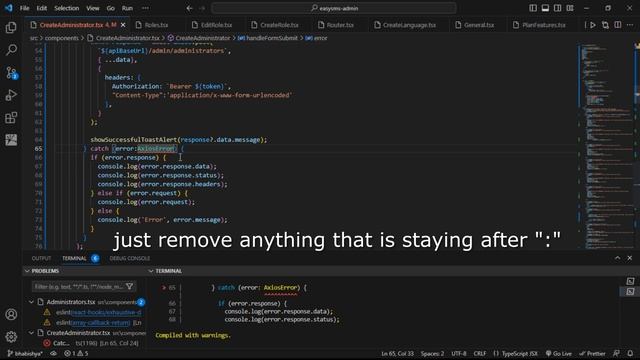640x360 pixels.
Task: Open the problems filter funnel icon
Action: pos(130,287)
